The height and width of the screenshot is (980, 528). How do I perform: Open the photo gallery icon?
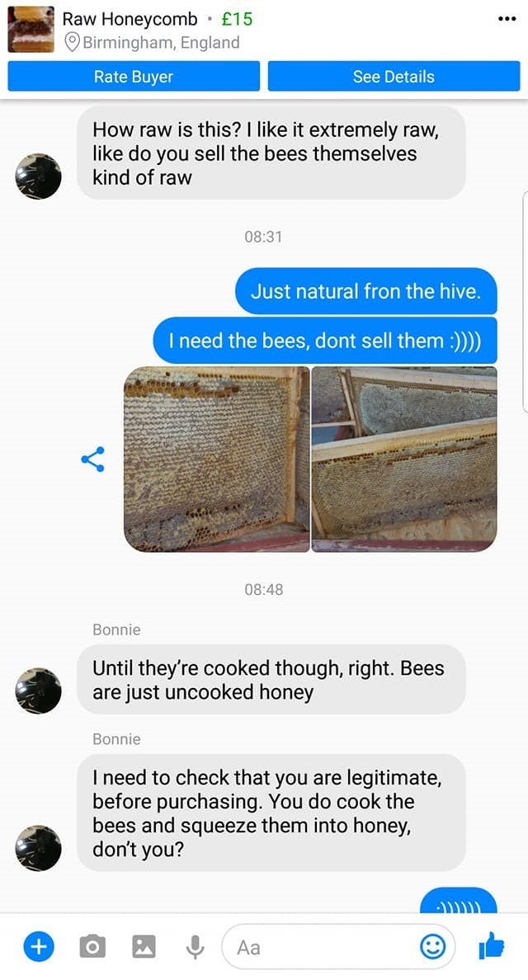(144, 947)
